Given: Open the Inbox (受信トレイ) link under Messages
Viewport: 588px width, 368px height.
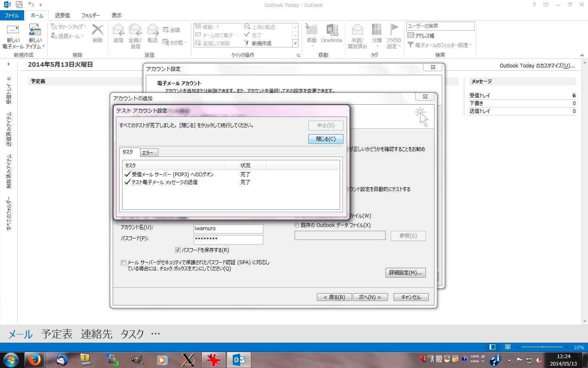Looking at the screenshot, I should point(480,95).
